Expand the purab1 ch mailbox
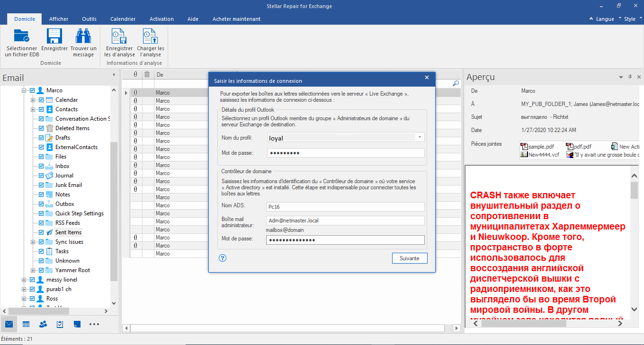Image resolution: width=644 pixels, height=345 pixels. coord(24,289)
